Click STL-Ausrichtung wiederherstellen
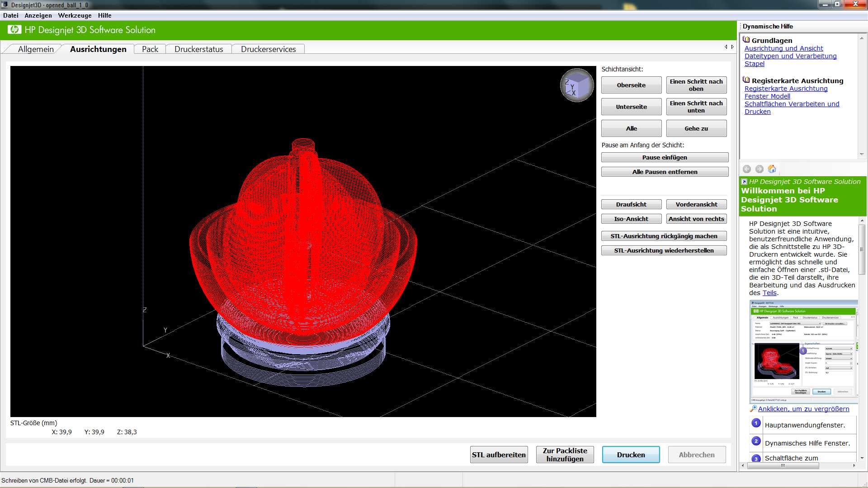 [x=664, y=250]
